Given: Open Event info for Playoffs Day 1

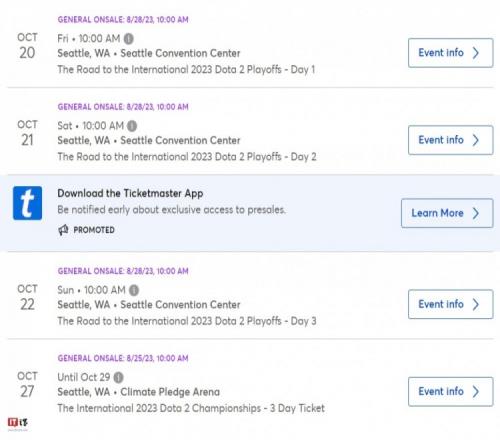Looking at the screenshot, I should point(451,53).
